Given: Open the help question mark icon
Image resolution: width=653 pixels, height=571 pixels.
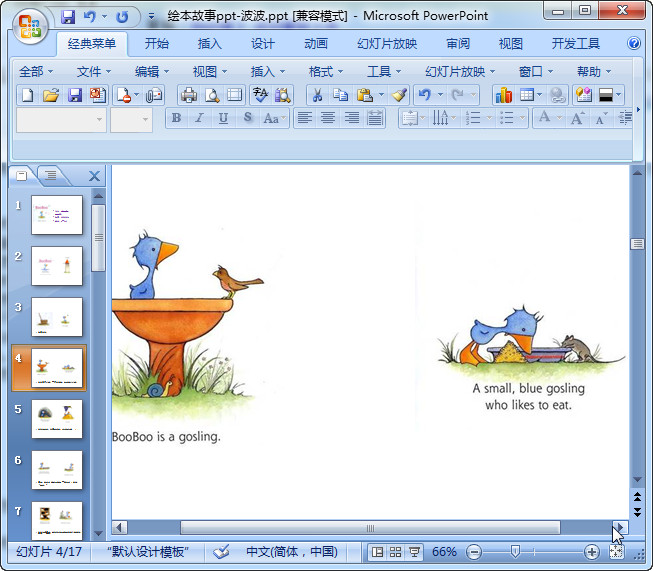Looking at the screenshot, I should (x=634, y=43).
